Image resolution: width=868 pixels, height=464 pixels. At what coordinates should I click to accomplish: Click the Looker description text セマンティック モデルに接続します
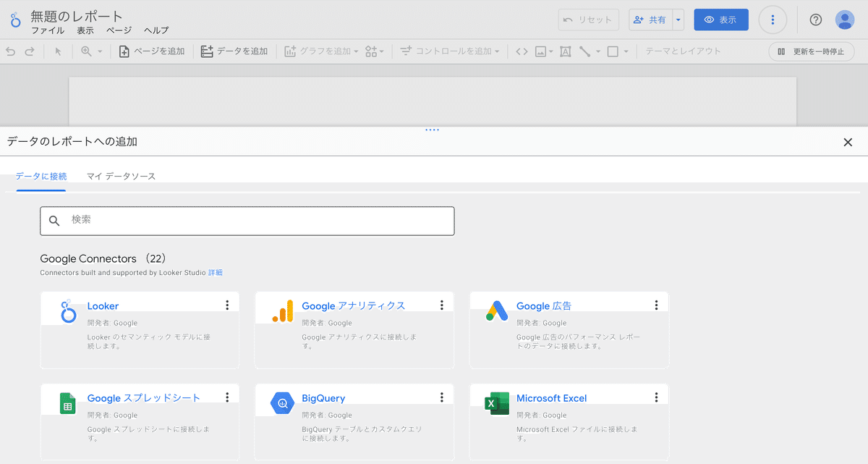(x=149, y=342)
